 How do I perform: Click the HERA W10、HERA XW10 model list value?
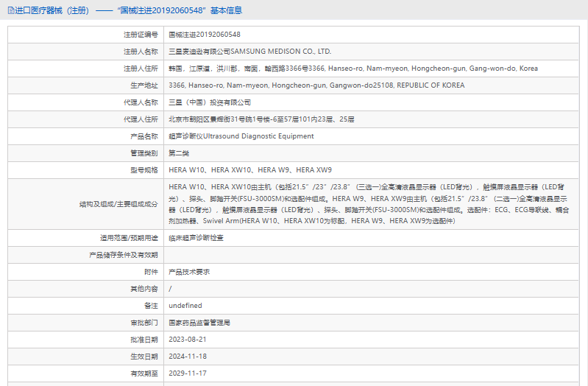(250, 170)
